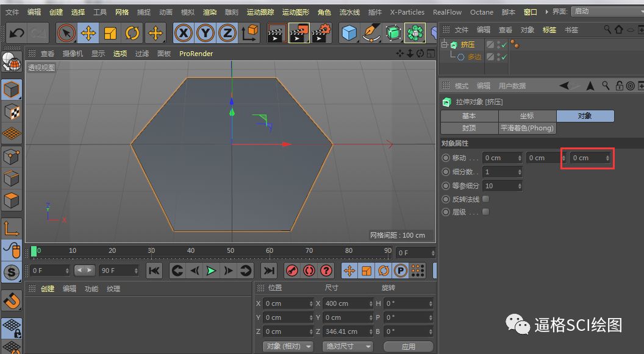Select the Workplane grid mode icon
This screenshot has width=644, height=354.
click(x=12, y=133)
